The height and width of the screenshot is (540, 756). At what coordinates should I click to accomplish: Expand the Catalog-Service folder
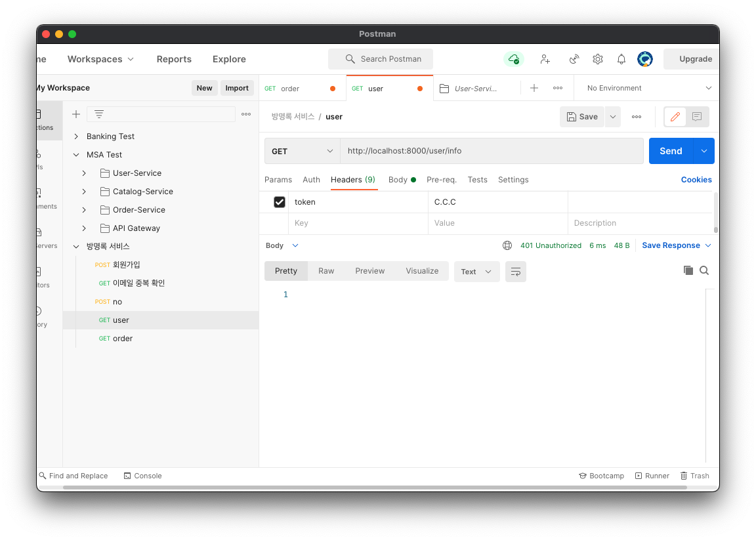coord(84,192)
